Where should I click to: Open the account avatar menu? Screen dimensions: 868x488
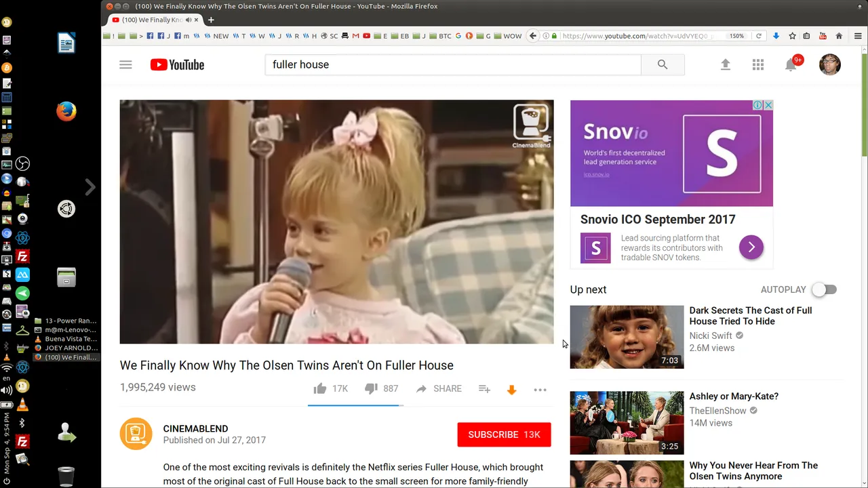click(x=830, y=64)
